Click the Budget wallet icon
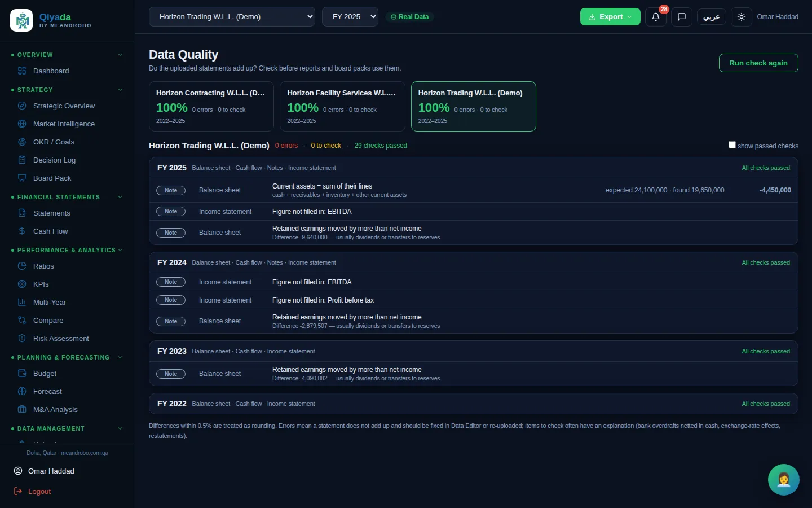Screen dimensions: 812x508 (x=22, y=374)
